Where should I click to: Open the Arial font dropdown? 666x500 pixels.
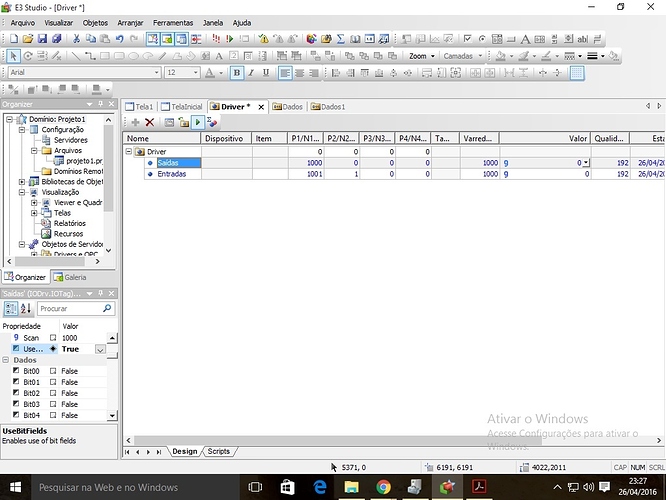pyautogui.click(x=156, y=73)
